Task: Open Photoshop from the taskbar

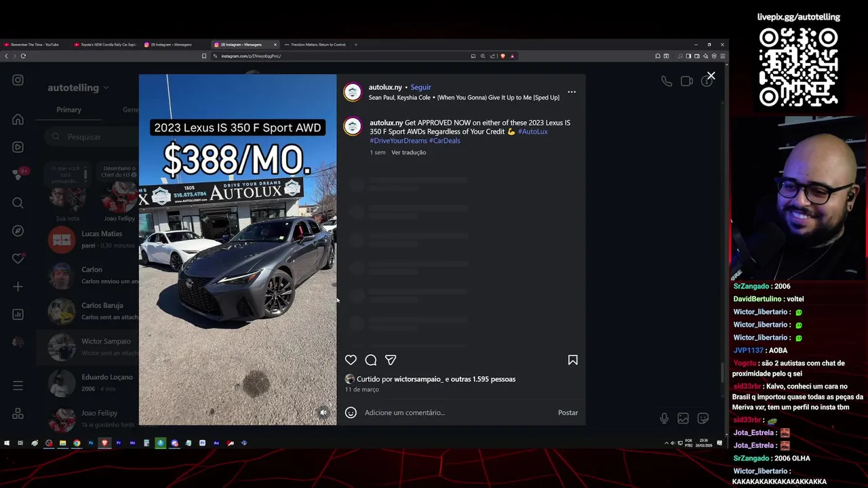Action: (x=90, y=443)
